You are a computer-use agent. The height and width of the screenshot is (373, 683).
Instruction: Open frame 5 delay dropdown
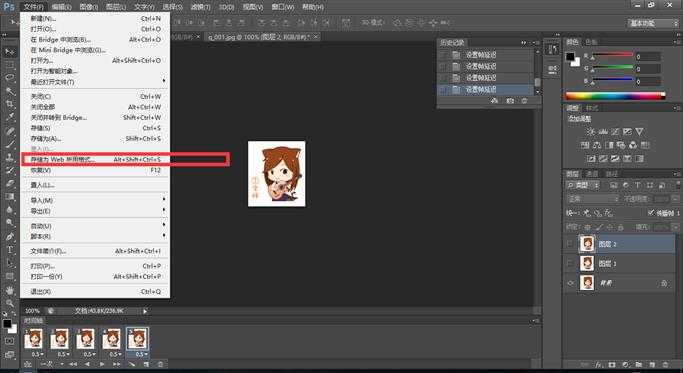point(141,354)
